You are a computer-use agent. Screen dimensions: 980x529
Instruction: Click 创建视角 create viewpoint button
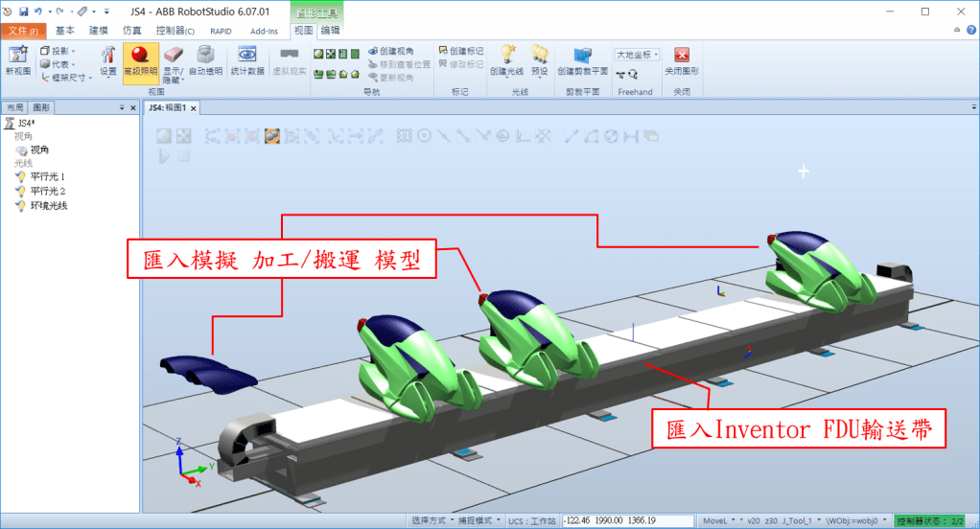(389, 51)
